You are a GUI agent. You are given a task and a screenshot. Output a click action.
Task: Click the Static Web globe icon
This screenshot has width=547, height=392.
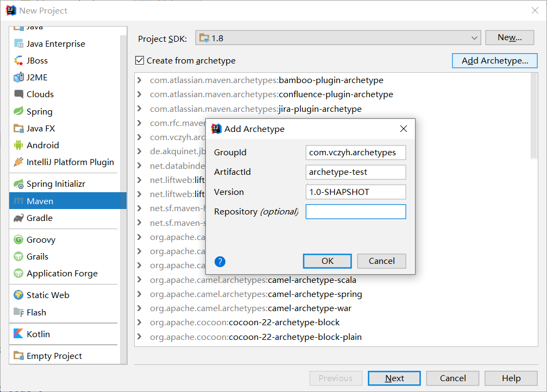coord(18,295)
